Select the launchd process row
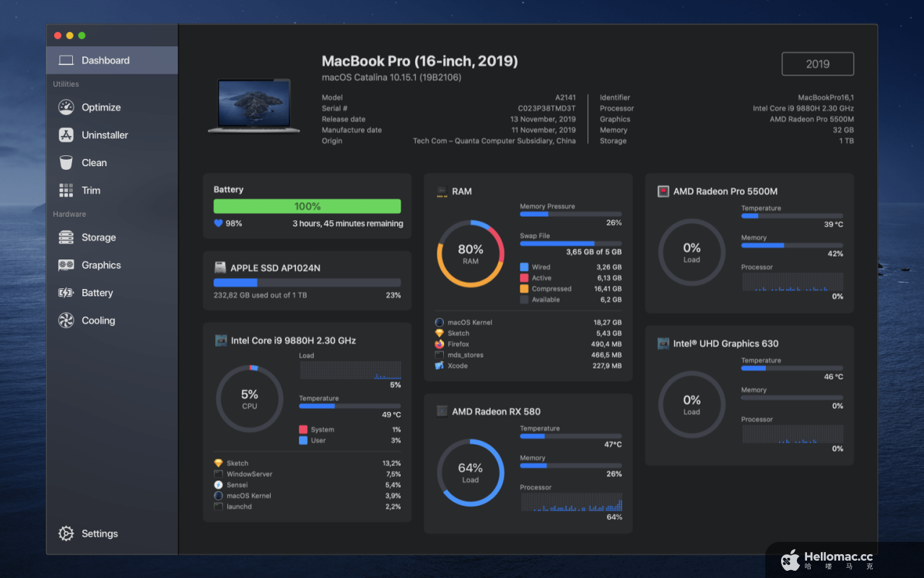This screenshot has height=578, width=924. (x=307, y=506)
